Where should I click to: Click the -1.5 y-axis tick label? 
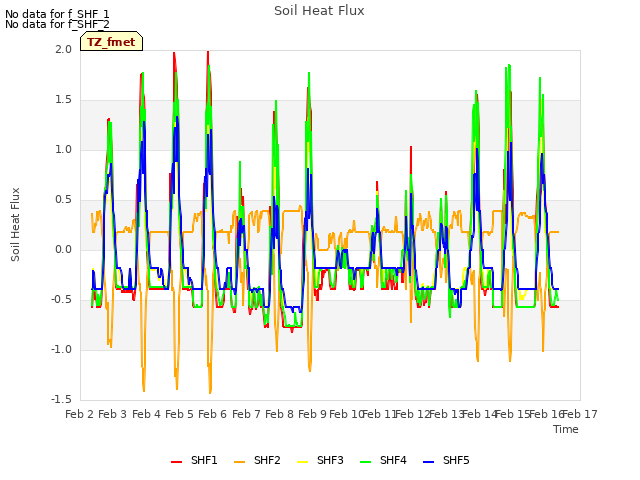point(61,400)
